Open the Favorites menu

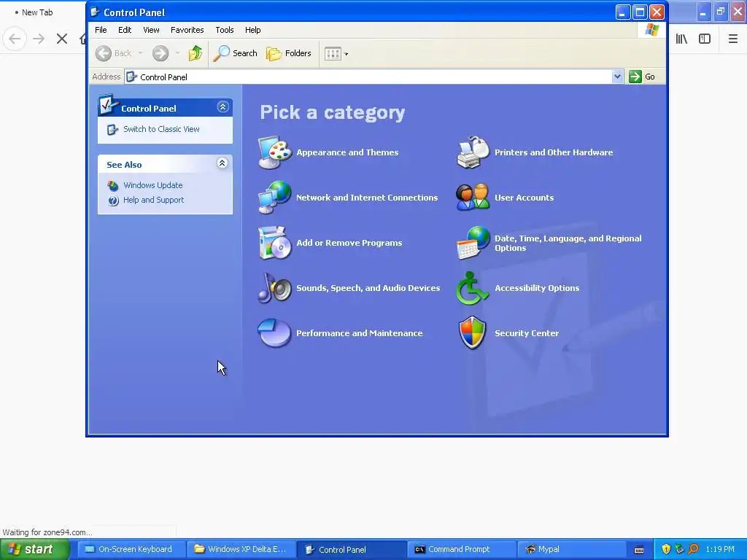point(187,30)
